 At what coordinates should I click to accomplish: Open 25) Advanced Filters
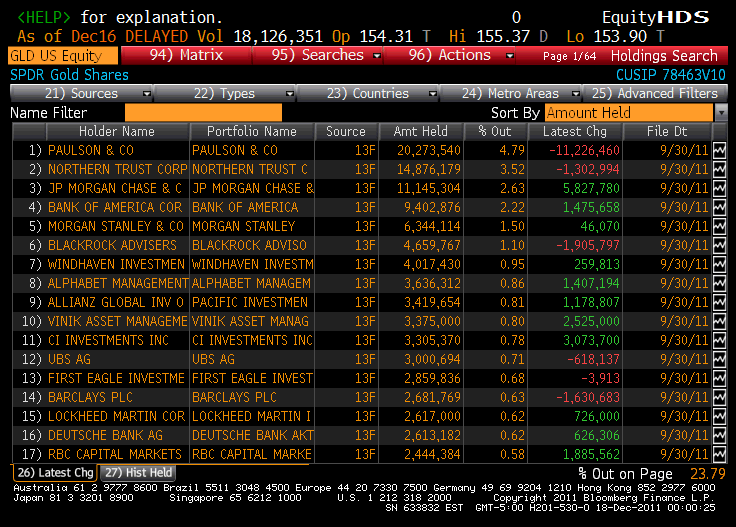(x=655, y=93)
